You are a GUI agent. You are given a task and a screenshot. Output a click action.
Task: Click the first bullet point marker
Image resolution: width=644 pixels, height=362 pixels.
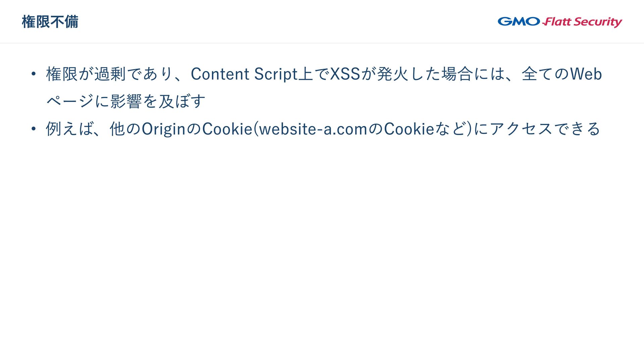[x=33, y=74]
